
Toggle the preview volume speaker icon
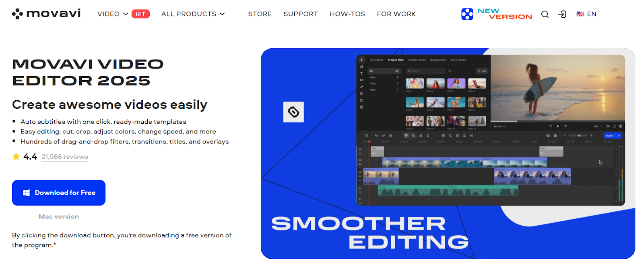pos(608,126)
